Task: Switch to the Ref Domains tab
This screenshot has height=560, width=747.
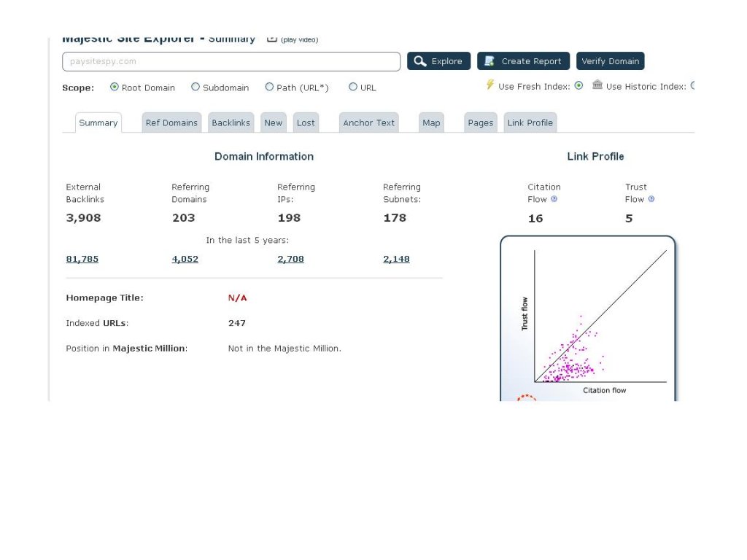Action: tap(171, 122)
